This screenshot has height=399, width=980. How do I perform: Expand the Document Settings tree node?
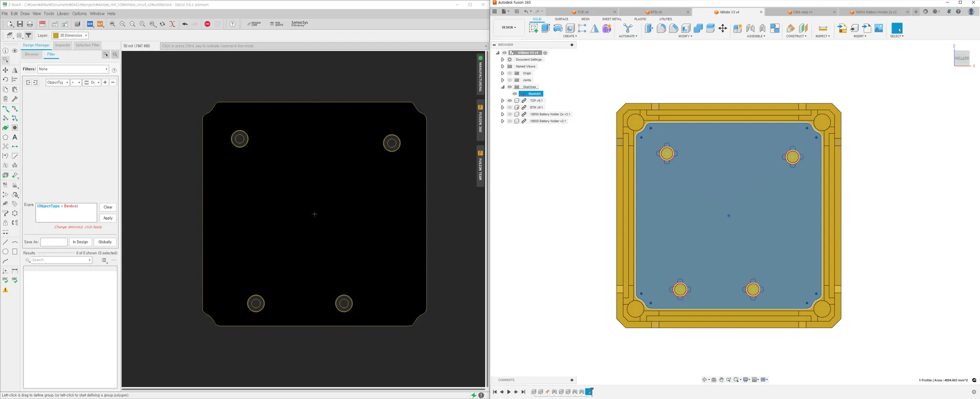502,60
